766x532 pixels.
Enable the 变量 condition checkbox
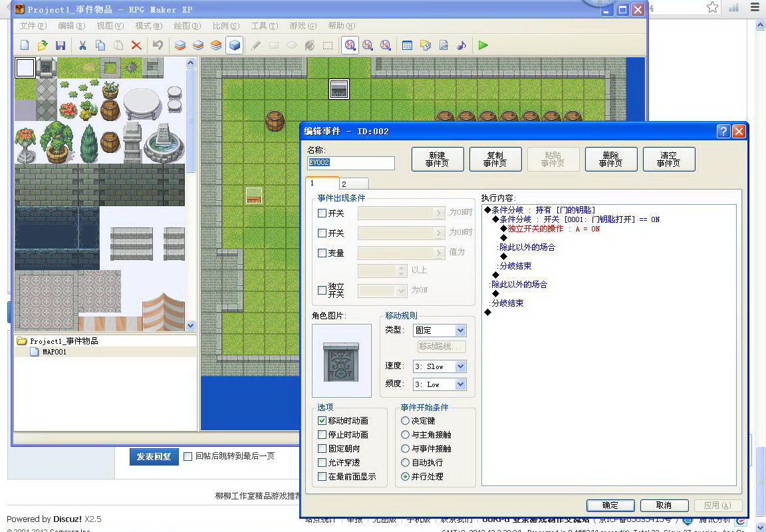pyautogui.click(x=322, y=253)
